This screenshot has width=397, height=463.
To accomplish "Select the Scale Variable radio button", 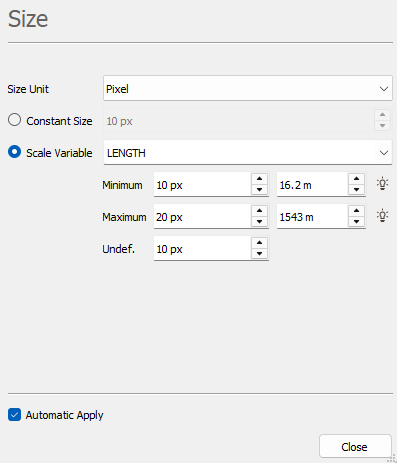I will pyautogui.click(x=15, y=152).
